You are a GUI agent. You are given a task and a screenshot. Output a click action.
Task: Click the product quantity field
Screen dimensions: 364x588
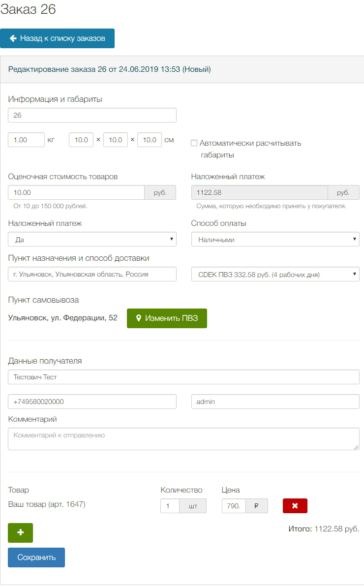pos(170,506)
